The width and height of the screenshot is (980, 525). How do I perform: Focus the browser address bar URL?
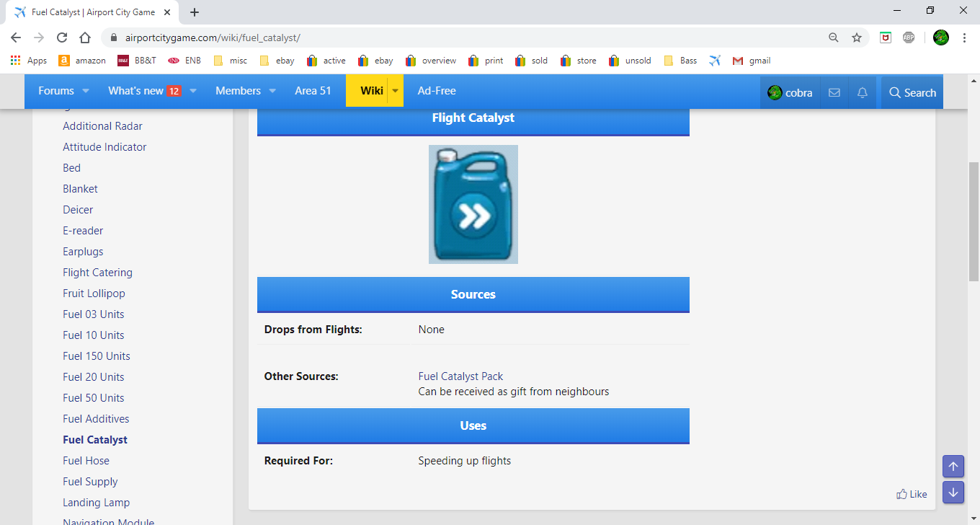(212, 37)
